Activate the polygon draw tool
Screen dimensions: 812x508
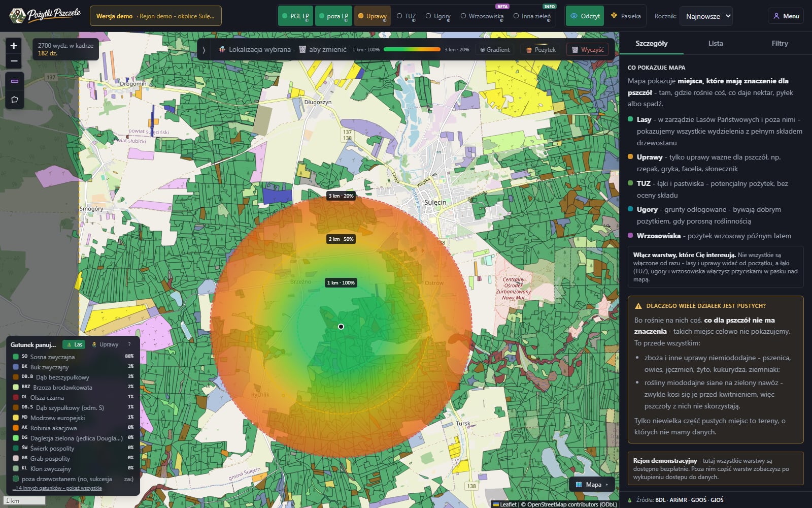(14, 100)
